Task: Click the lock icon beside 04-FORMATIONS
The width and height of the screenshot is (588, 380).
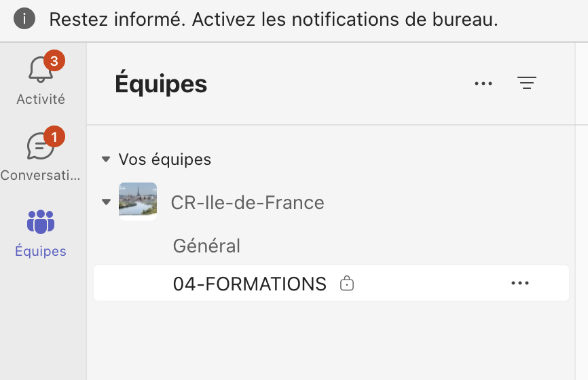Action: click(x=346, y=284)
